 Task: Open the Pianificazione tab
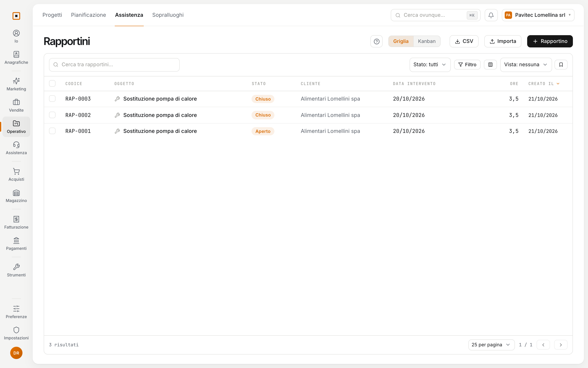tap(88, 15)
